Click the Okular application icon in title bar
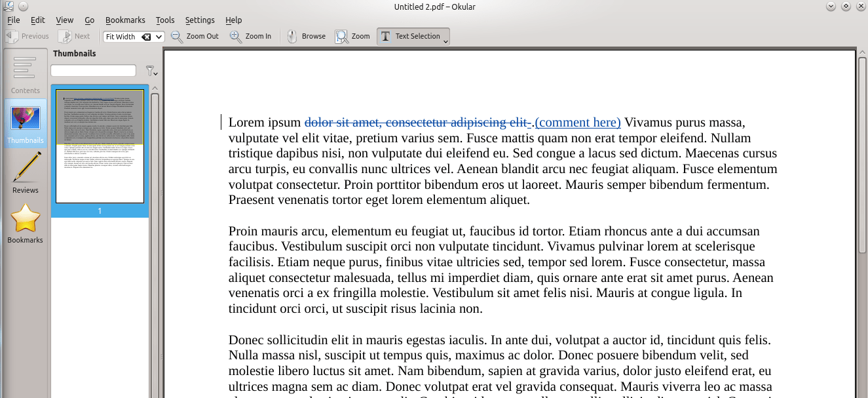Viewport: 868px width, 398px height. 7,6
